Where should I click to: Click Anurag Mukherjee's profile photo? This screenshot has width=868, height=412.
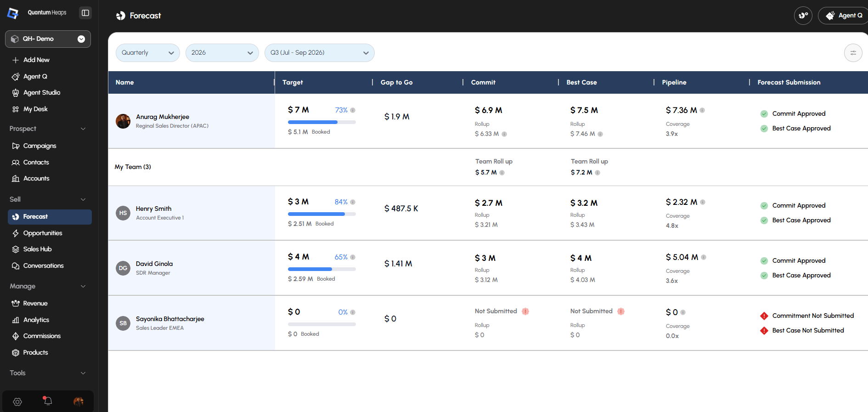tap(123, 121)
